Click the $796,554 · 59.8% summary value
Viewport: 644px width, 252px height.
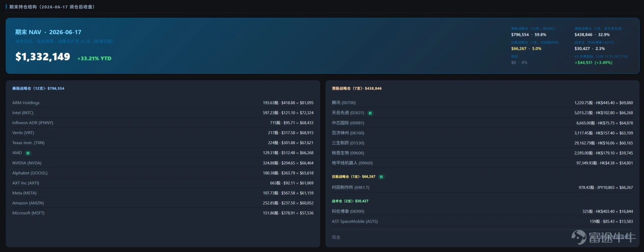click(528, 35)
